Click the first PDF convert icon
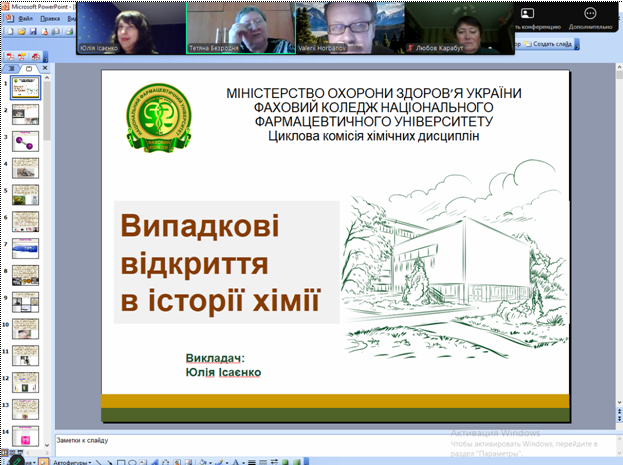The width and height of the screenshot is (623, 465). 10,57
